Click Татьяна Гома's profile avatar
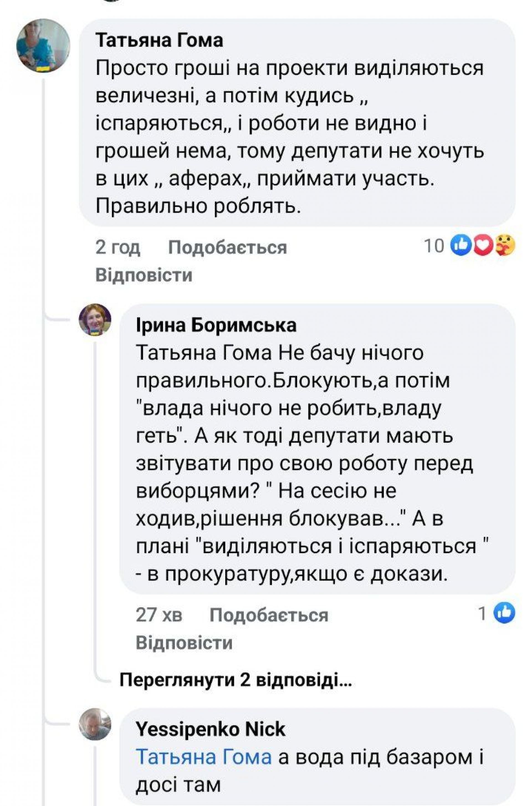This screenshot has width=532, height=806. pos(43,46)
